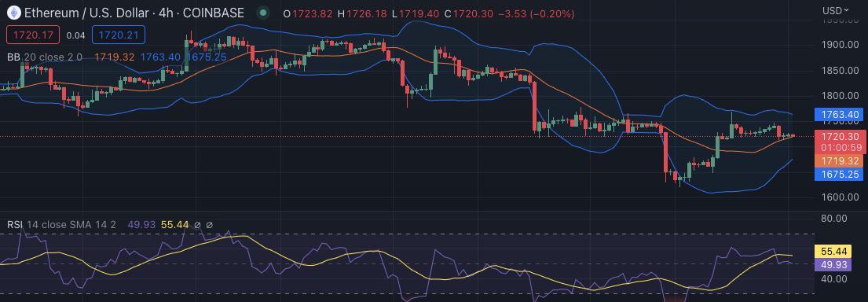Viewport: 868px width, 302px height.
Task: Click the purple 49.93 RSI axis label
Action: click(833, 264)
